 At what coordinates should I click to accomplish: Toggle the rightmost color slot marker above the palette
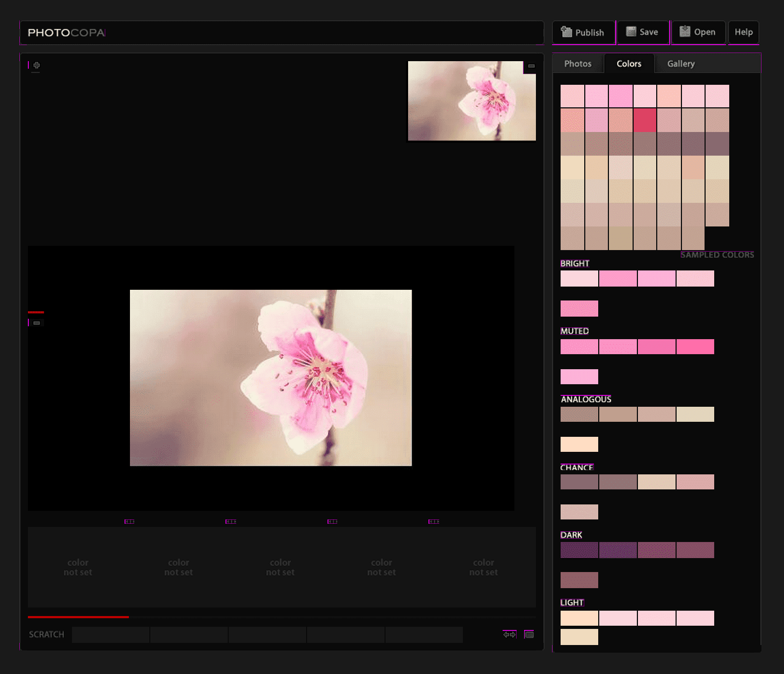click(x=434, y=521)
